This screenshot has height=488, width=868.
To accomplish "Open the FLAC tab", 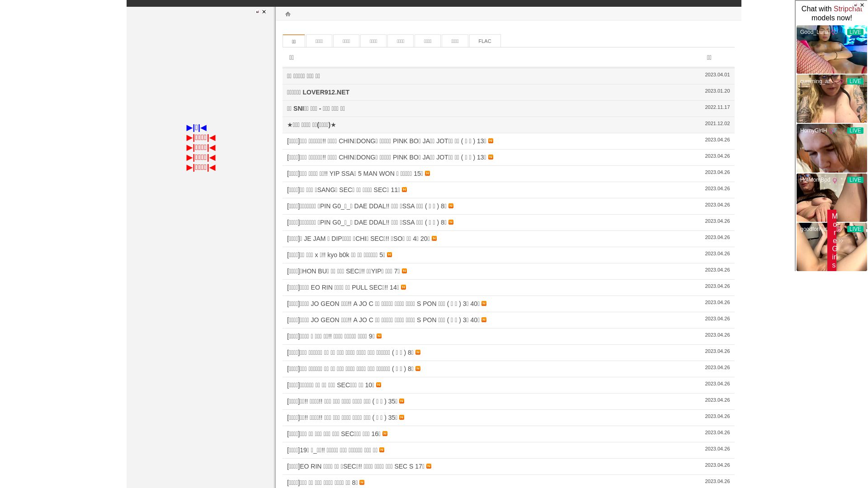I will [485, 41].
